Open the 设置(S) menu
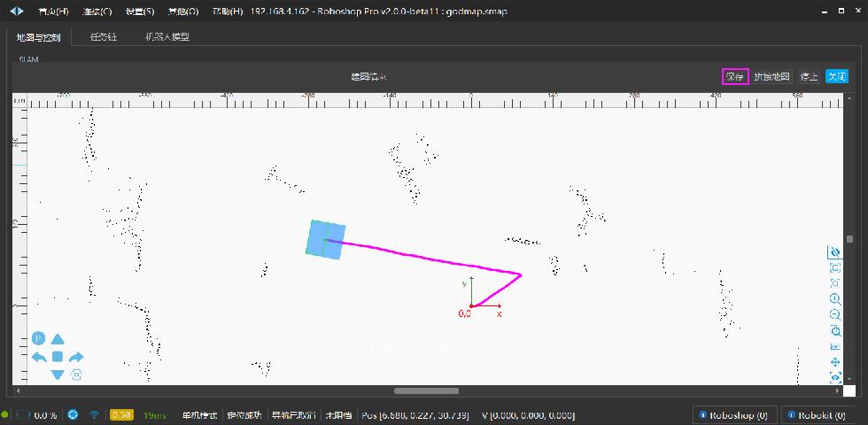This screenshot has height=425, width=868. [x=139, y=12]
